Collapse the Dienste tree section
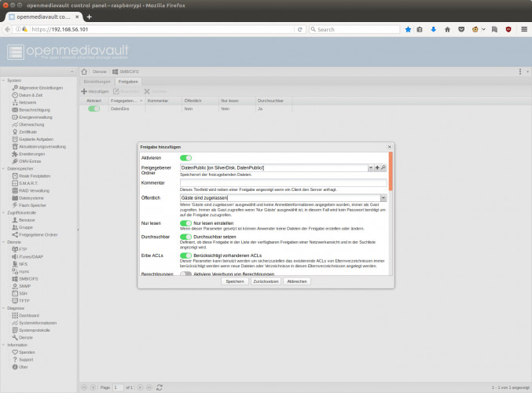532x393 pixels. [x=3, y=242]
